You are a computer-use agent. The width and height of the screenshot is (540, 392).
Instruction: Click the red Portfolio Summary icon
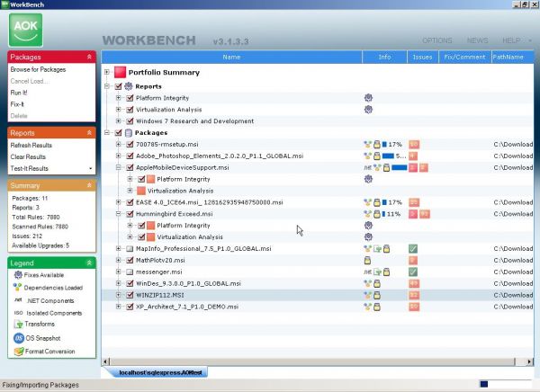pyautogui.click(x=121, y=72)
